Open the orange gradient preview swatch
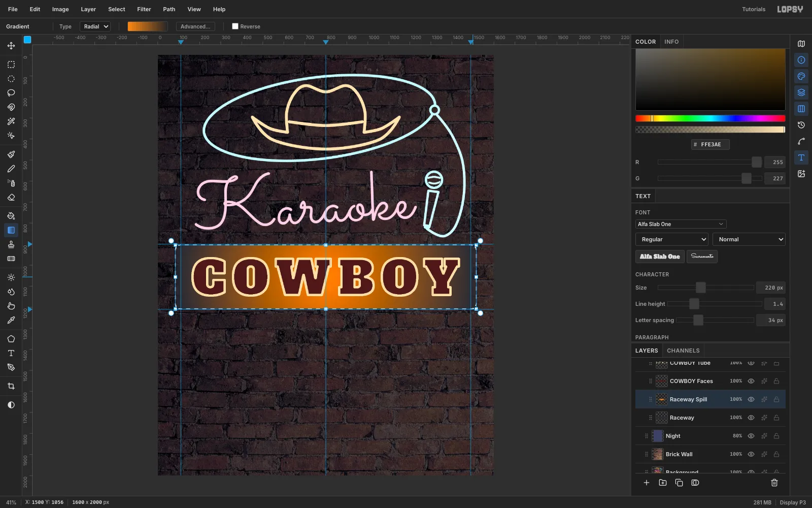 [x=148, y=26]
